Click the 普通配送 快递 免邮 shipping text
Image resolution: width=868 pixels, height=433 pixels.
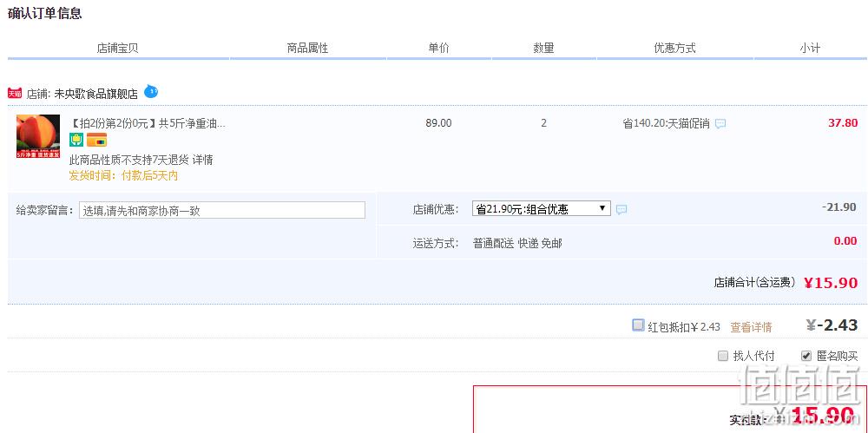tap(517, 244)
